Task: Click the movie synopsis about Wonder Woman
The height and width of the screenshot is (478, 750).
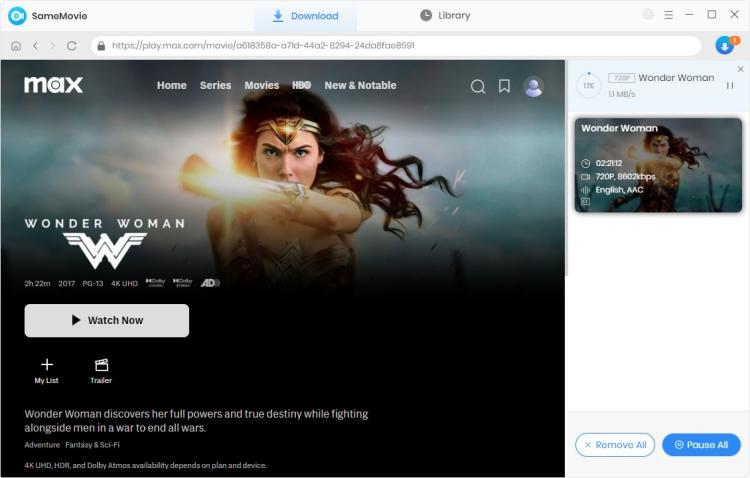Action: (x=196, y=421)
